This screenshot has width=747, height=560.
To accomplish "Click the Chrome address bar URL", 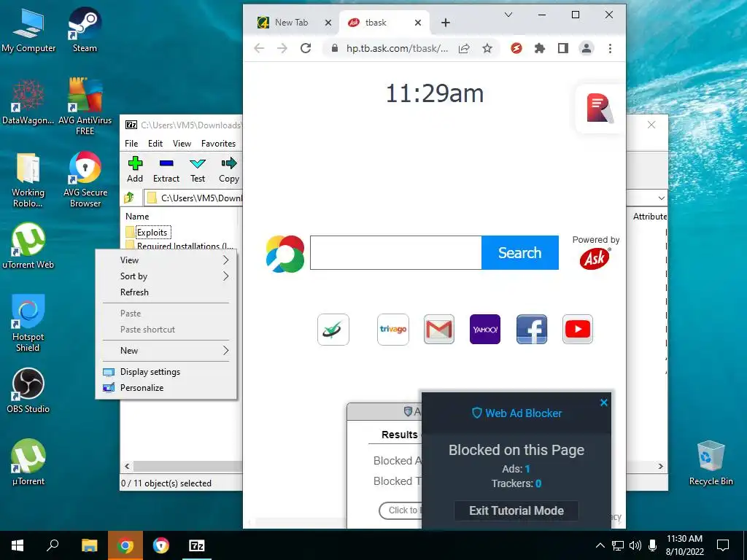I will tap(397, 48).
